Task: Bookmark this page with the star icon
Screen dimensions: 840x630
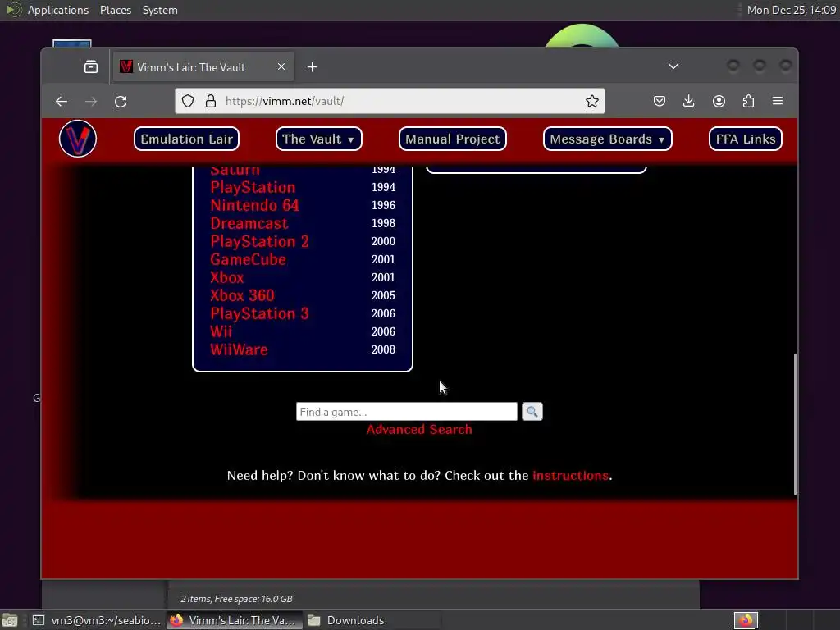Action: click(592, 101)
